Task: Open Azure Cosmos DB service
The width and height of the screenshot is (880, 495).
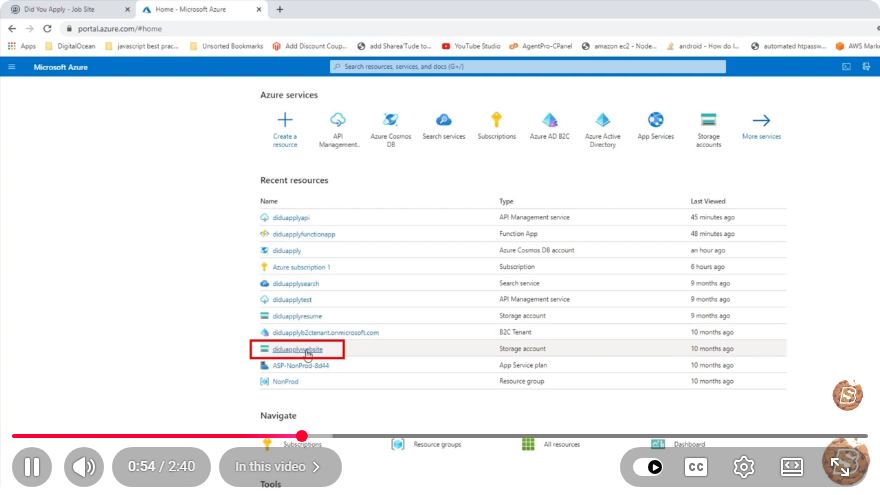Action: [391, 130]
